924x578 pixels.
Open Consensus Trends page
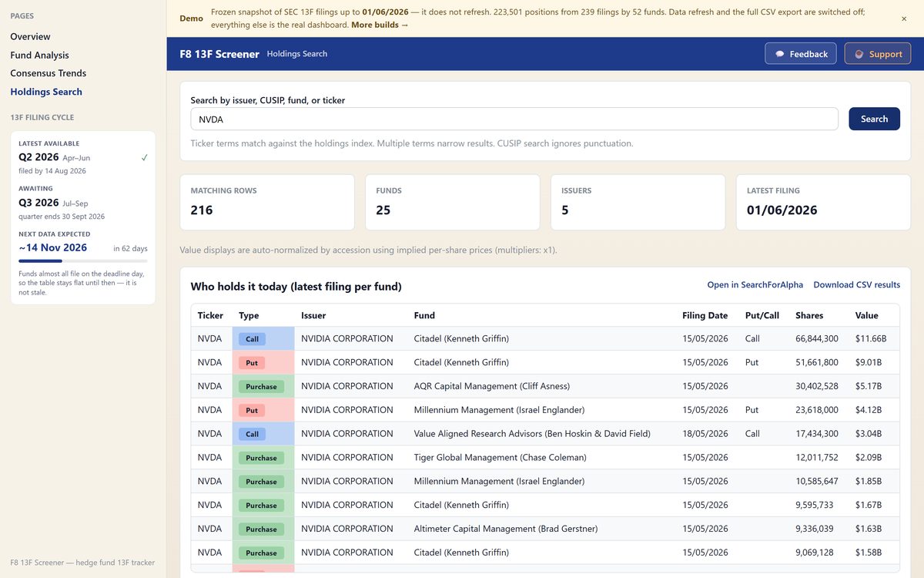(x=48, y=73)
